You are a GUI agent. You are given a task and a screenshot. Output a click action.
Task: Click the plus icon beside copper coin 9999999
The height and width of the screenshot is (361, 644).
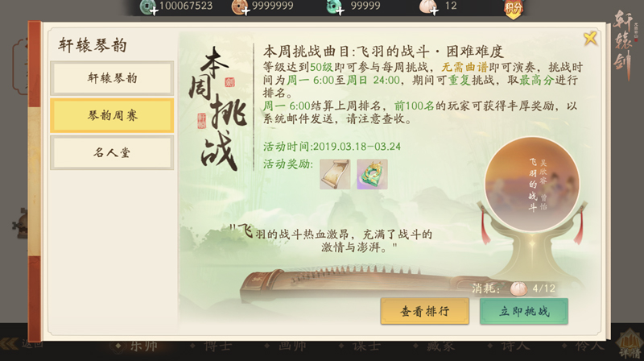(246, 11)
